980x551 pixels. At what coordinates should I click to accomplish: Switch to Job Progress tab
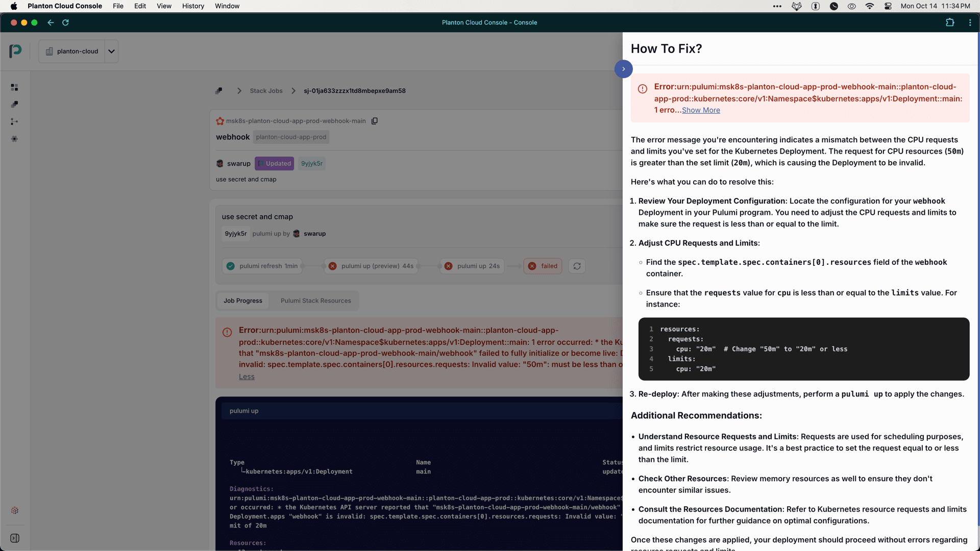(243, 301)
